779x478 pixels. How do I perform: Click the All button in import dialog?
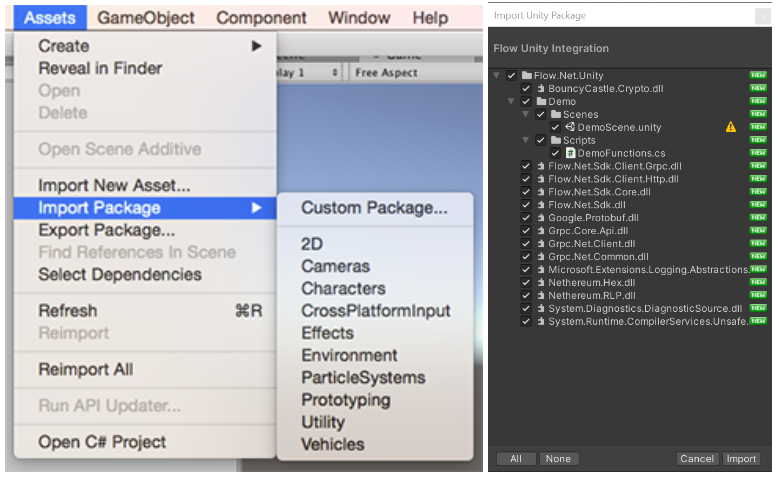pyautogui.click(x=516, y=459)
